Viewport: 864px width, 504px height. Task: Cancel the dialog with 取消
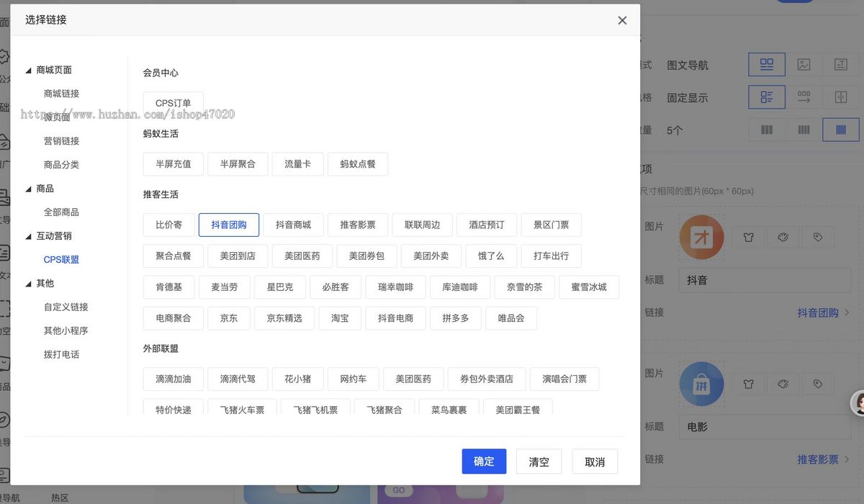pos(595,462)
